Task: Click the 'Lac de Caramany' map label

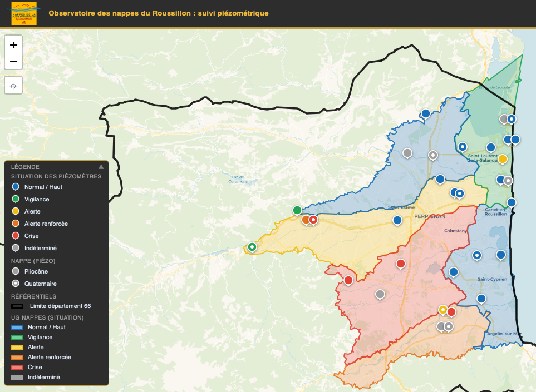Action: (238, 179)
